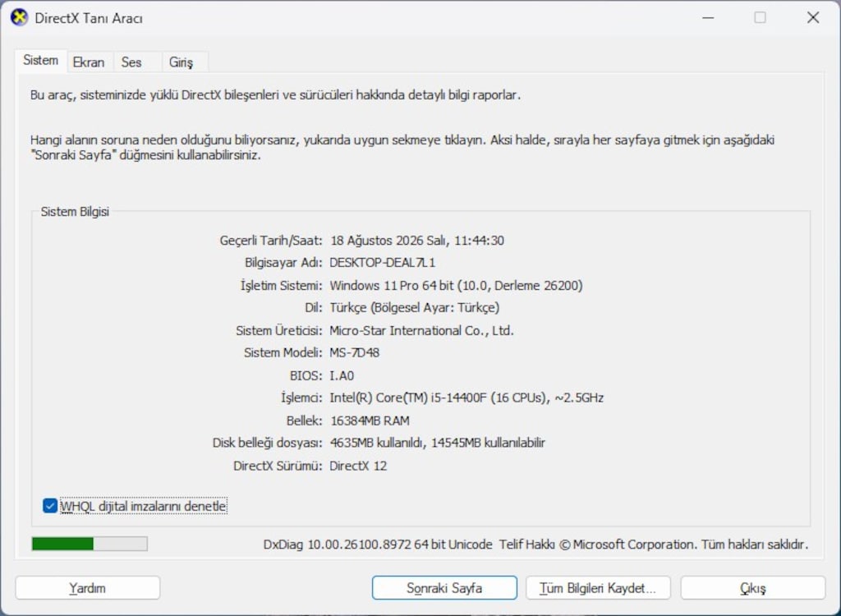Click the İşletim Sistemi label

pos(281,286)
